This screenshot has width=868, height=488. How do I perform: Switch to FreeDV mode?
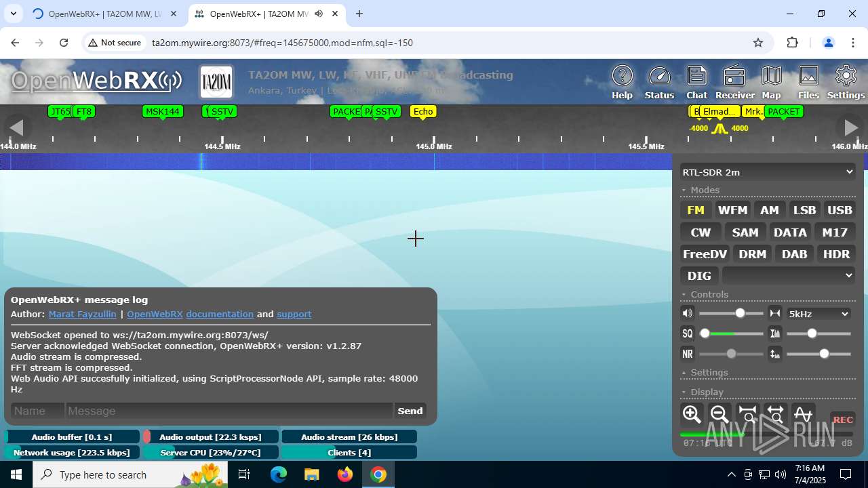pyautogui.click(x=705, y=254)
